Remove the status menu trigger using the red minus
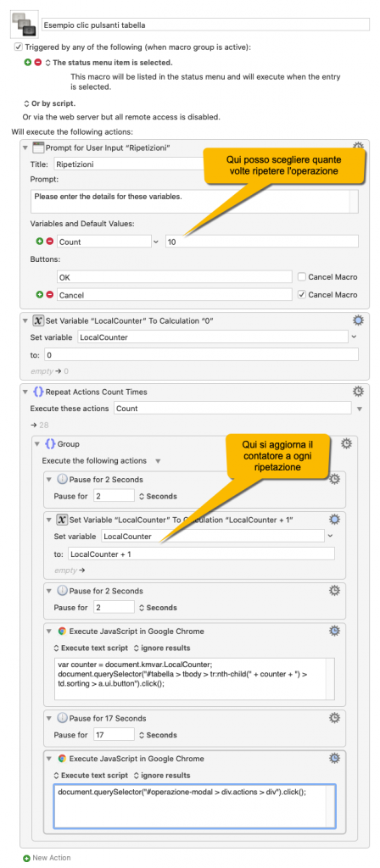Screen dimensions: 380x868 [37, 63]
